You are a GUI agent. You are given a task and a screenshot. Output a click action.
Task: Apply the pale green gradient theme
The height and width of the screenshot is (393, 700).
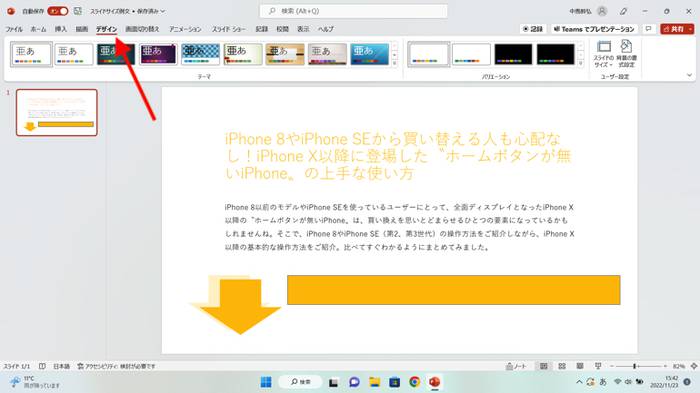point(243,54)
